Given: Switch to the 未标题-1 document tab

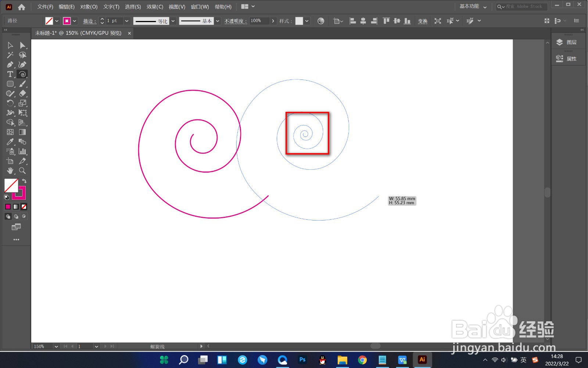Looking at the screenshot, I should (78, 33).
